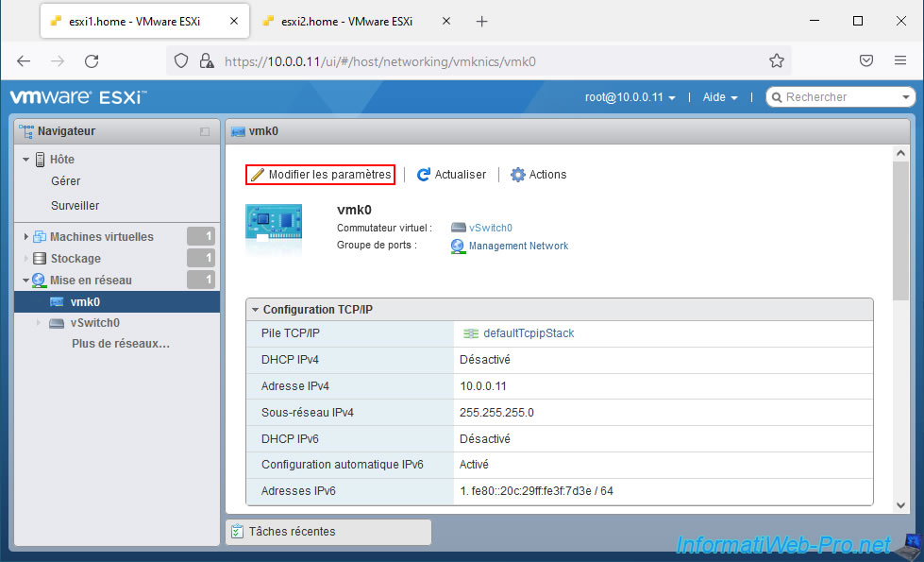The height and width of the screenshot is (562, 924).
Task: Open a new browser tab
Action: [481, 22]
